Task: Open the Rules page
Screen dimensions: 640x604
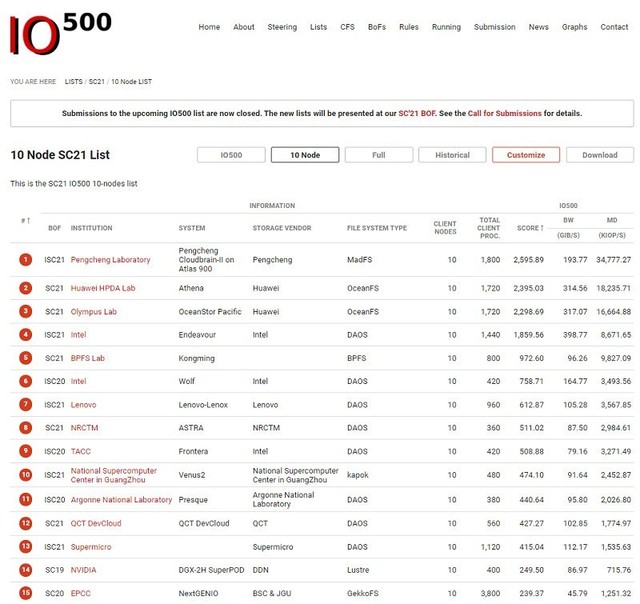Action: (409, 27)
